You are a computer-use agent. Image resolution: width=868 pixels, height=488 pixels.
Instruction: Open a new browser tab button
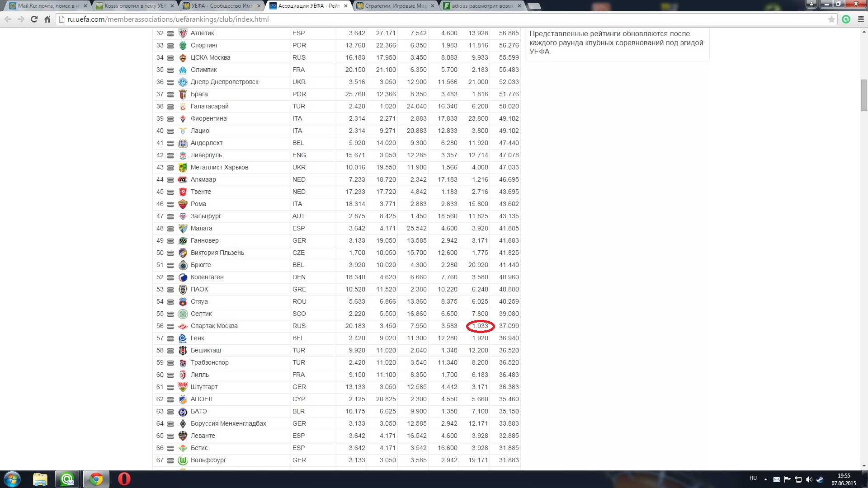(534, 6)
